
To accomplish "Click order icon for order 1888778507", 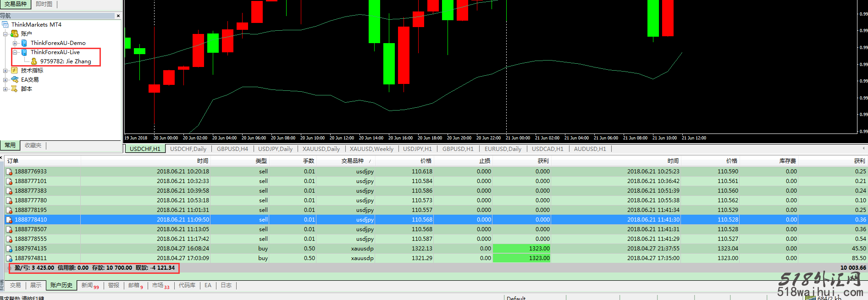I will 9,229.
